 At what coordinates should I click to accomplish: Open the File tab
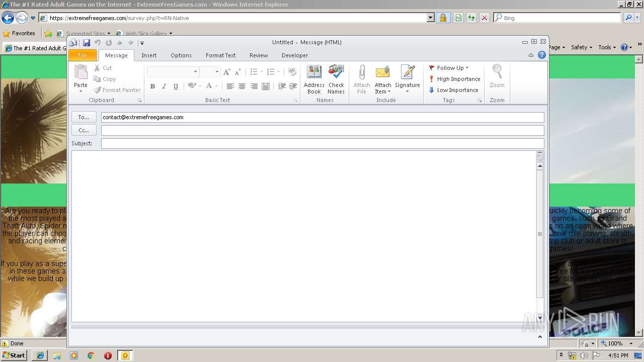click(x=83, y=55)
